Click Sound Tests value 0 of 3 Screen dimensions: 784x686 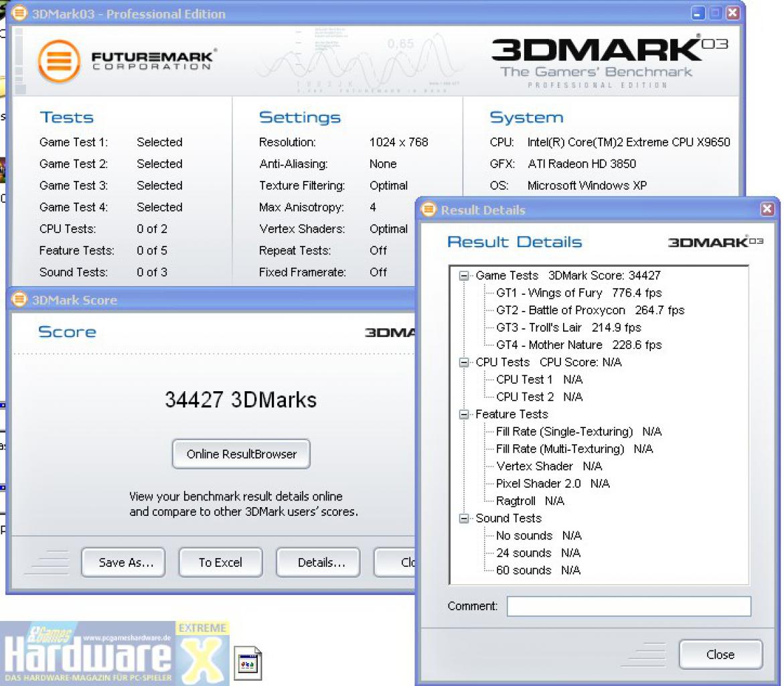tap(152, 272)
